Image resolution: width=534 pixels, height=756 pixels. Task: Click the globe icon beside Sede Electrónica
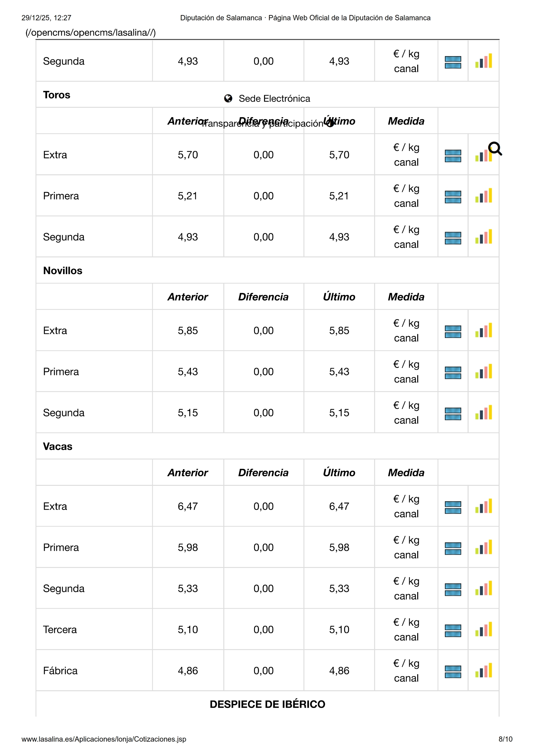pyautogui.click(x=228, y=99)
